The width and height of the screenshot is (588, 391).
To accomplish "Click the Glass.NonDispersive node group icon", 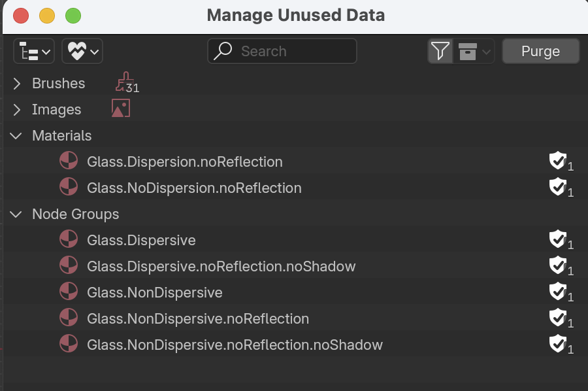I will coord(69,292).
